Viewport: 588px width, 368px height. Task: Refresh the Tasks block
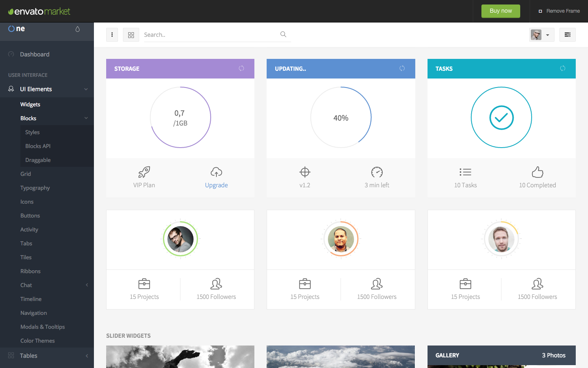563,68
